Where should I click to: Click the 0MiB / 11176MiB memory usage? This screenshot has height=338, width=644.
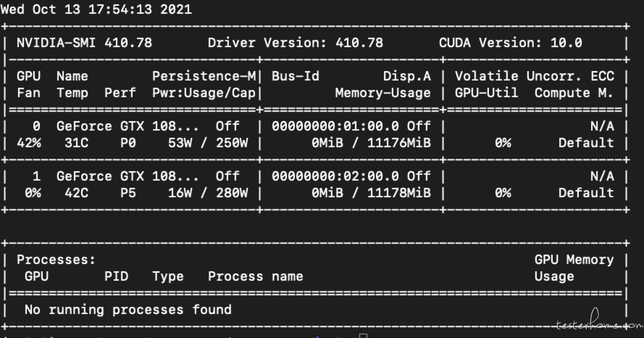(x=371, y=143)
